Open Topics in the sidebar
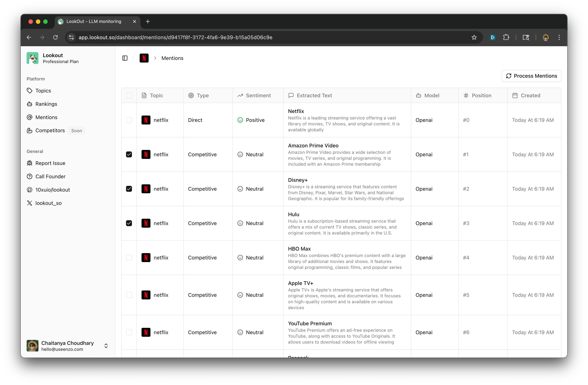This screenshot has width=588, height=385. click(x=43, y=91)
